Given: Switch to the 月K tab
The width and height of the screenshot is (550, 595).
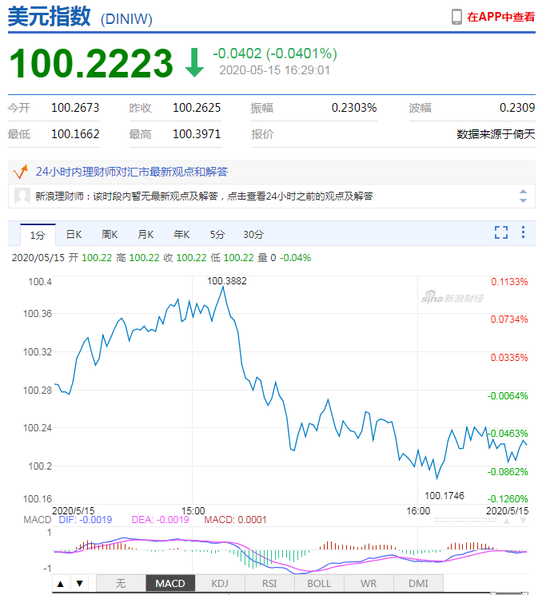Looking at the screenshot, I should [x=145, y=235].
